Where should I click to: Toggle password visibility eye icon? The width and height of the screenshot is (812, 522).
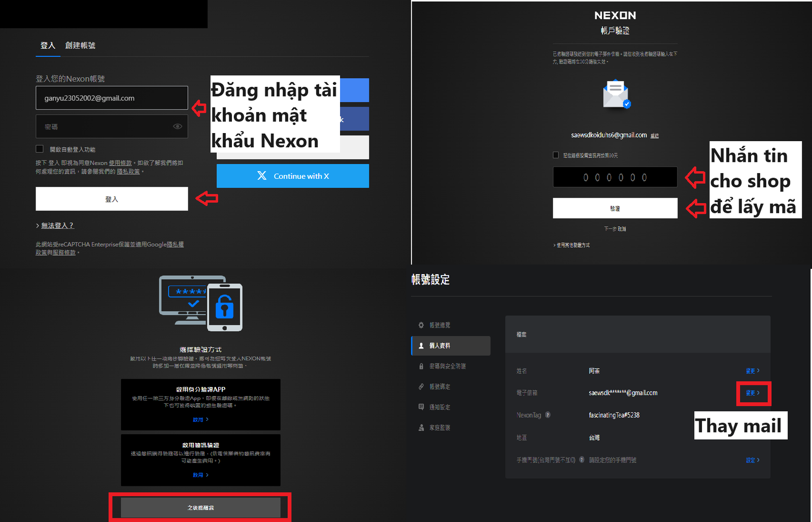(178, 126)
